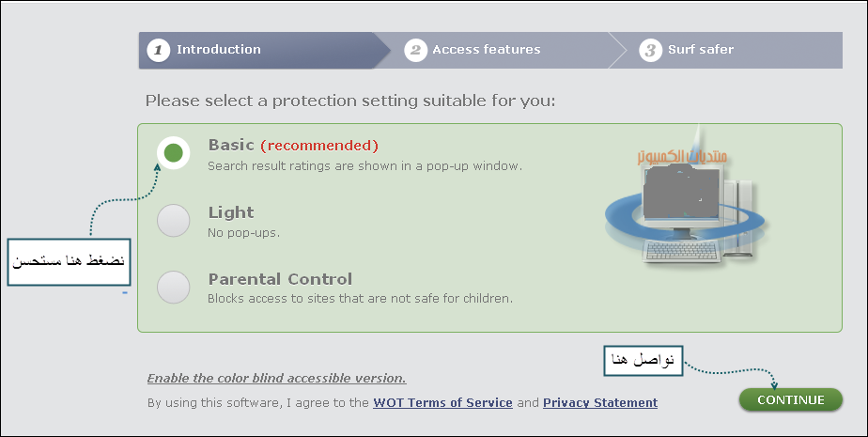Click the Parental Control heading text

pos(280,278)
